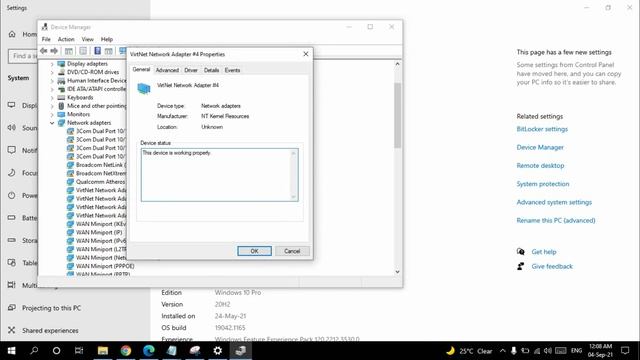Click the Shared experiences icon in Settings sidebar
Viewport: 640px width, 360px height.
click(x=11, y=330)
